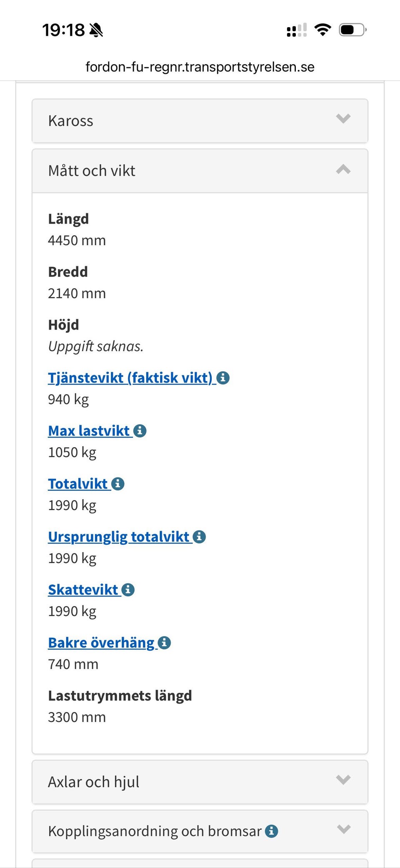Tap the transportstyrelsen.se address bar
The height and width of the screenshot is (868, 400).
(200, 67)
